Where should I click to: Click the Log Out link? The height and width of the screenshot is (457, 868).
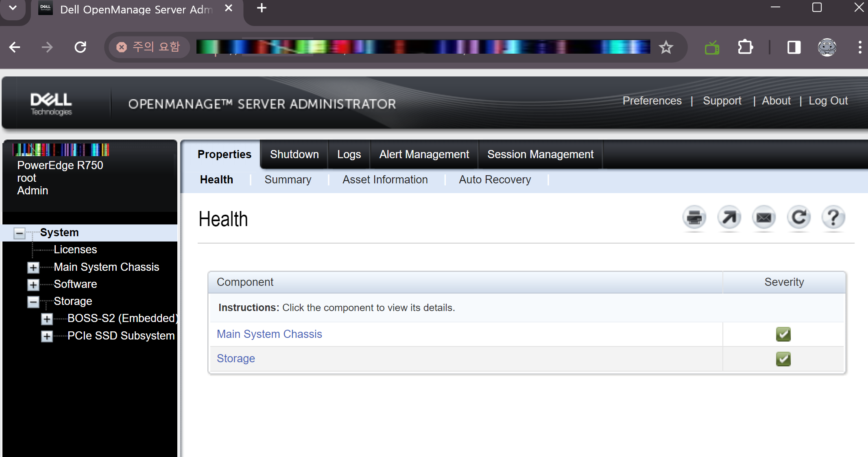[828, 101]
